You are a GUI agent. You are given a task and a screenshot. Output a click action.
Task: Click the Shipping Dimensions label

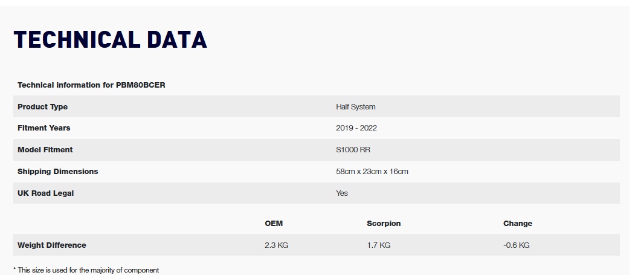[x=58, y=172]
